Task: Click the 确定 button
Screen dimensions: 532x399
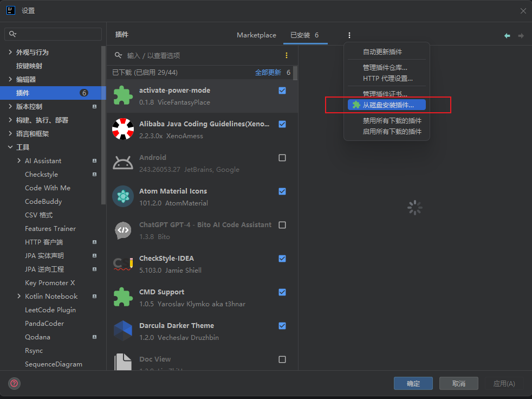Action: (413, 383)
